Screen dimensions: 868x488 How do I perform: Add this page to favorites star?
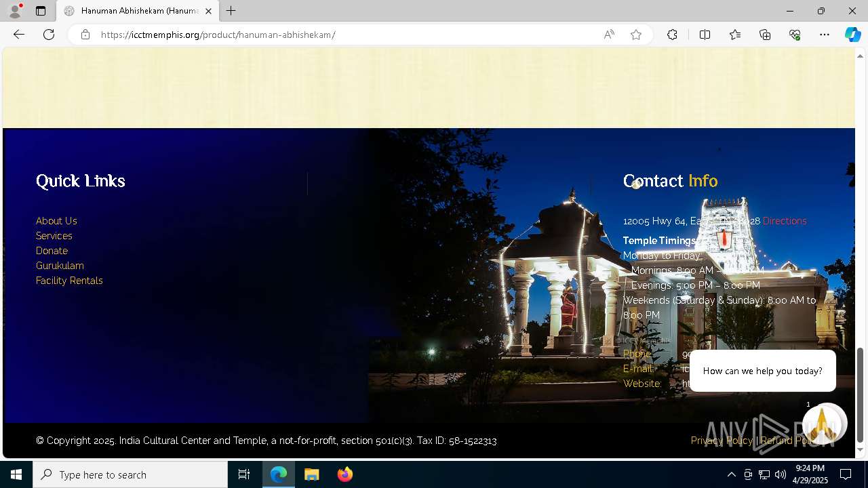636,35
